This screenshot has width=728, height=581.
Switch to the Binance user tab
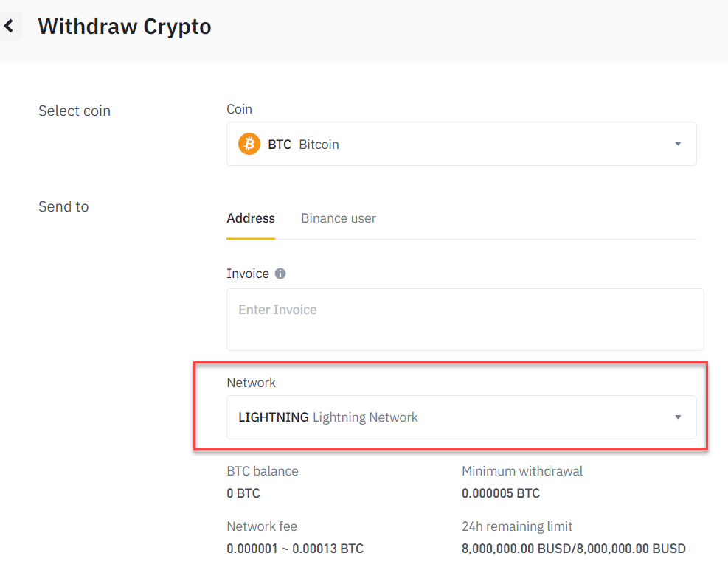(339, 218)
